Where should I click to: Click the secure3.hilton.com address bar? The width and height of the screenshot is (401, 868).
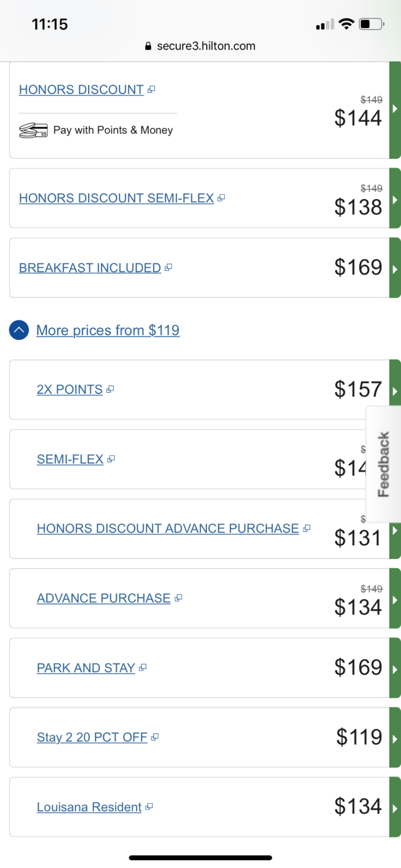pyautogui.click(x=200, y=46)
